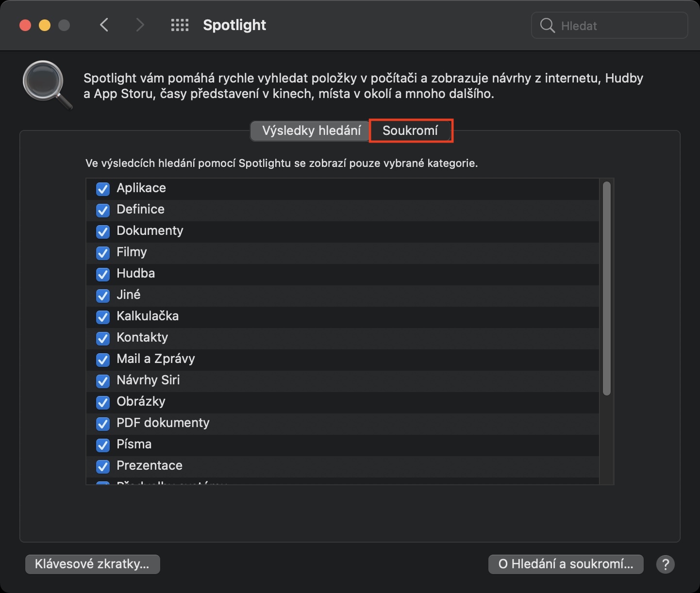This screenshot has height=593, width=700.
Task: Click the category list scrollbar
Action: pyautogui.click(x=606, y=289)
